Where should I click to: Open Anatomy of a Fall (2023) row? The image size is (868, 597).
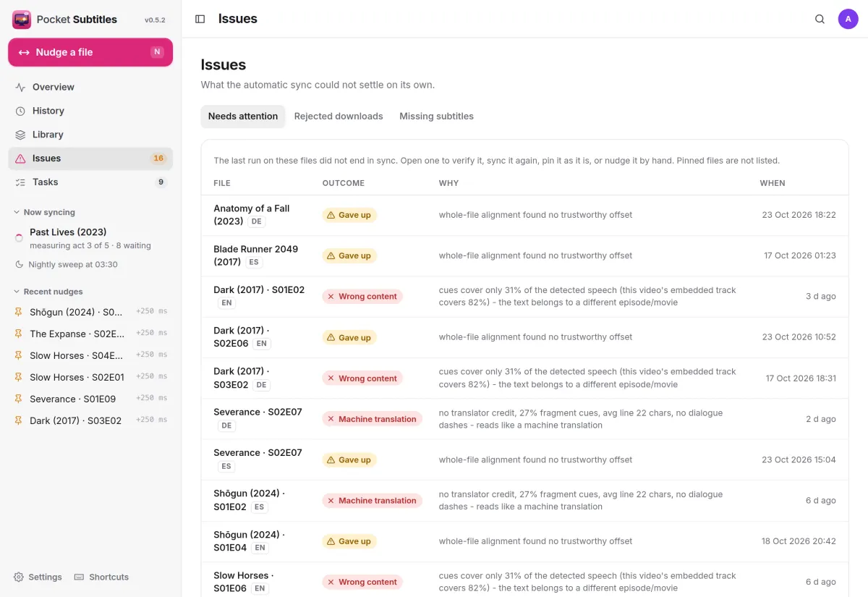click(524, 215)
